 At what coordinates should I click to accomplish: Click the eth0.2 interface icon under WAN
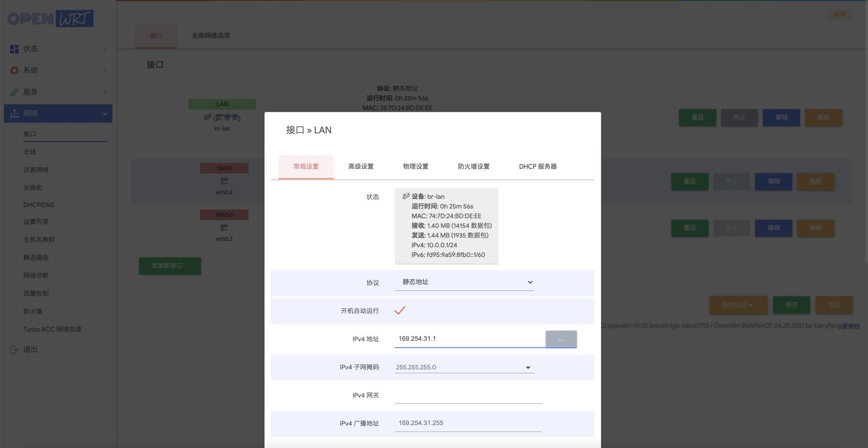[224, 181]
